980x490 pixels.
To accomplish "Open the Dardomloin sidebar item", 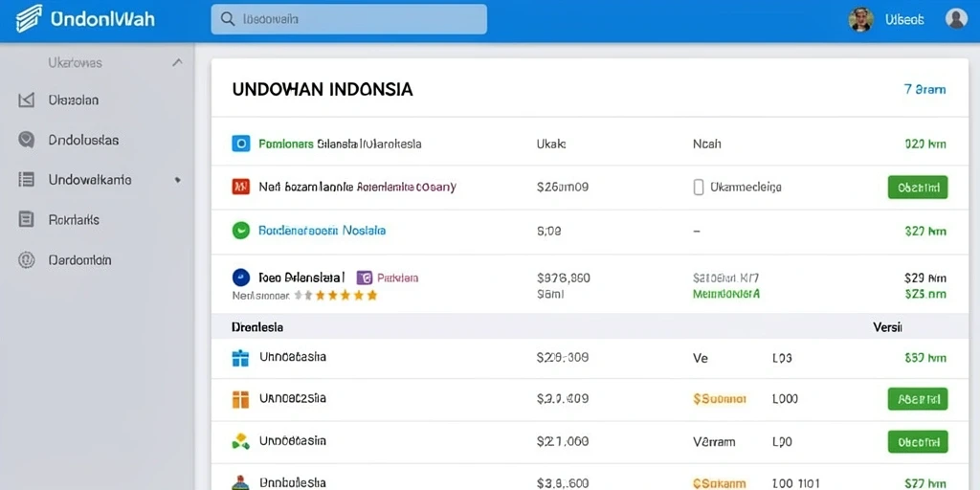I will [79, 260].
